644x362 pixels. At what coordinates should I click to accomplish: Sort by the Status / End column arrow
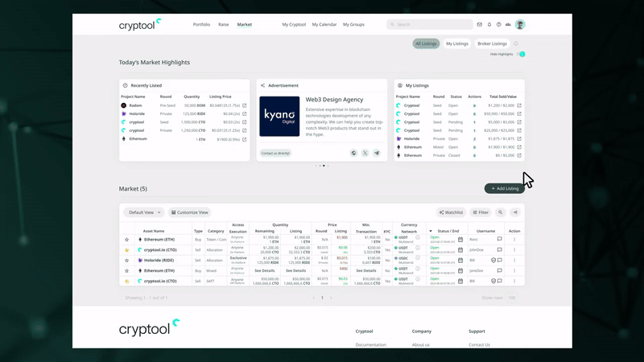(431, 231)
